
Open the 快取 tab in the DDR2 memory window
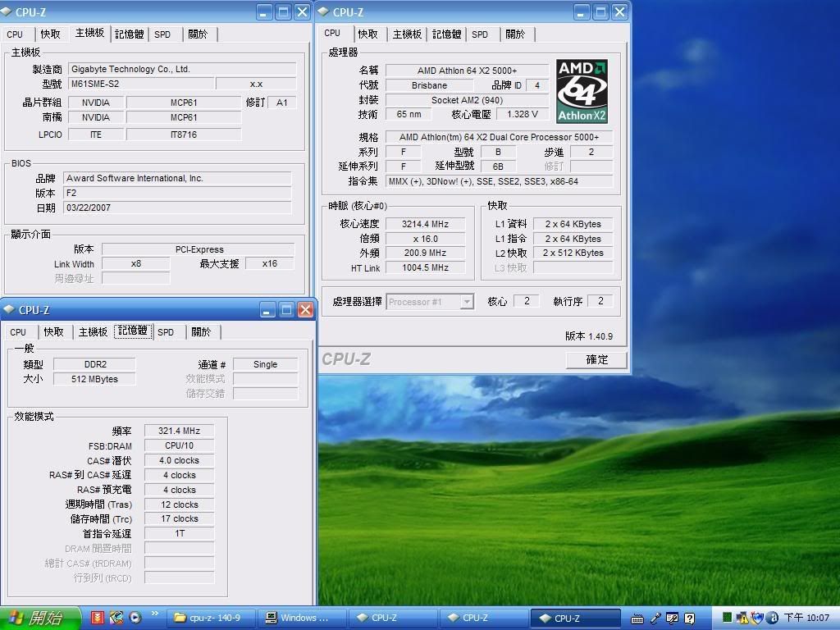pos(53,332)
